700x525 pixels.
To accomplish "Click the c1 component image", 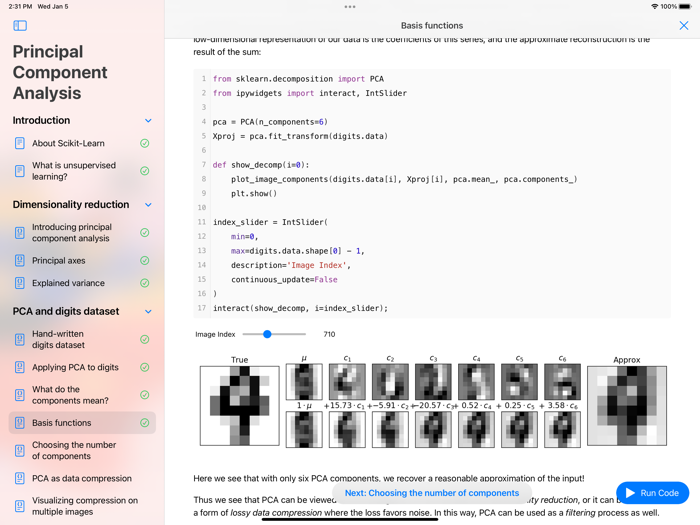I will tap(347, 382).
